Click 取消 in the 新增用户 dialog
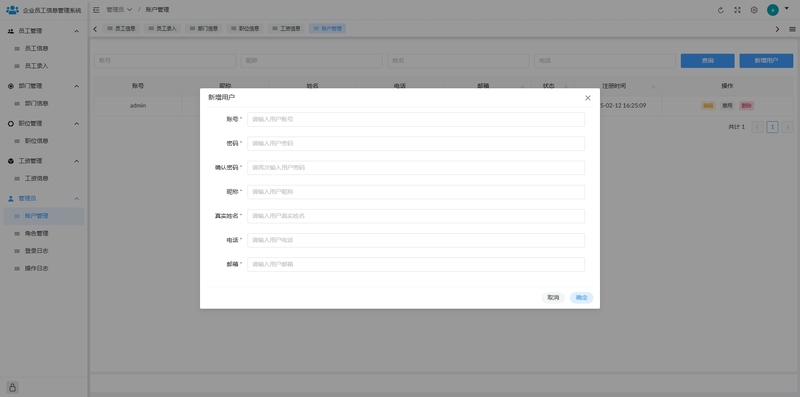The image size is (800, 397). pos(553,298)
